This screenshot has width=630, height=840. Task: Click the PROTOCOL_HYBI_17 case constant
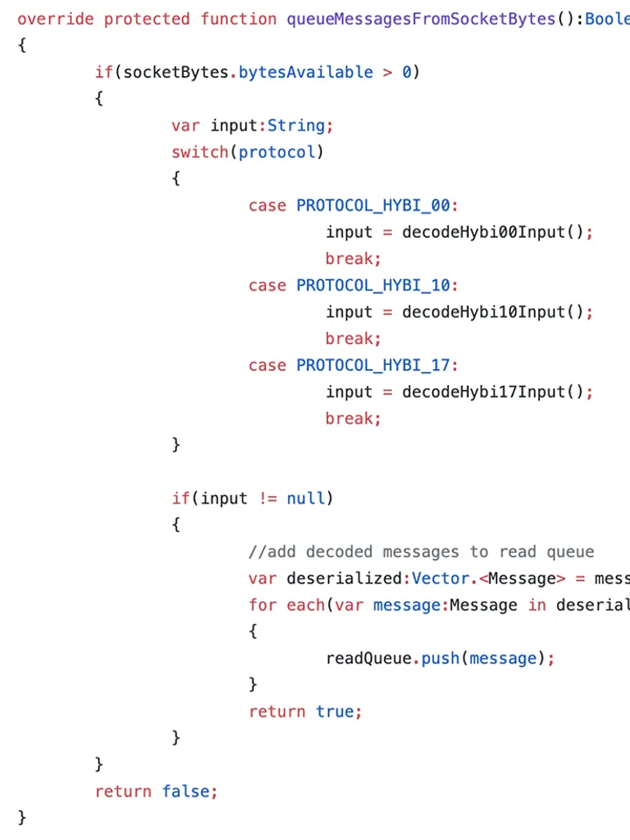[x=374, y=365]
